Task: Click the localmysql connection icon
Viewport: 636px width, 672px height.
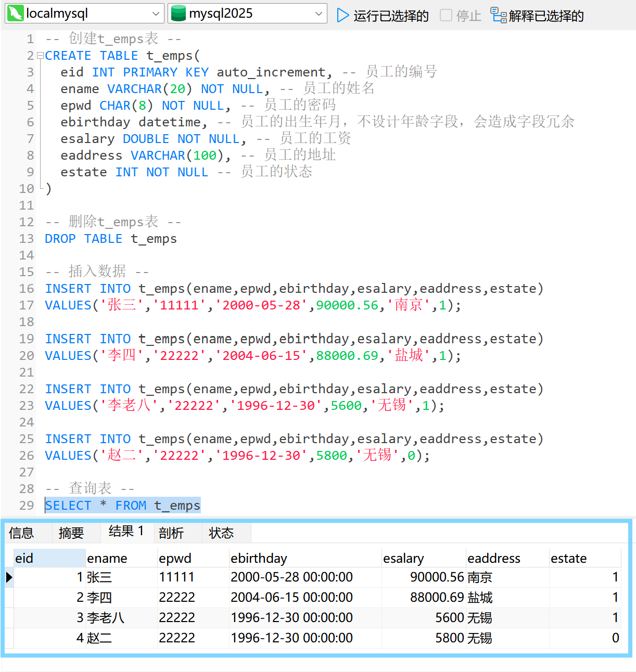Action: coord(16,14)
